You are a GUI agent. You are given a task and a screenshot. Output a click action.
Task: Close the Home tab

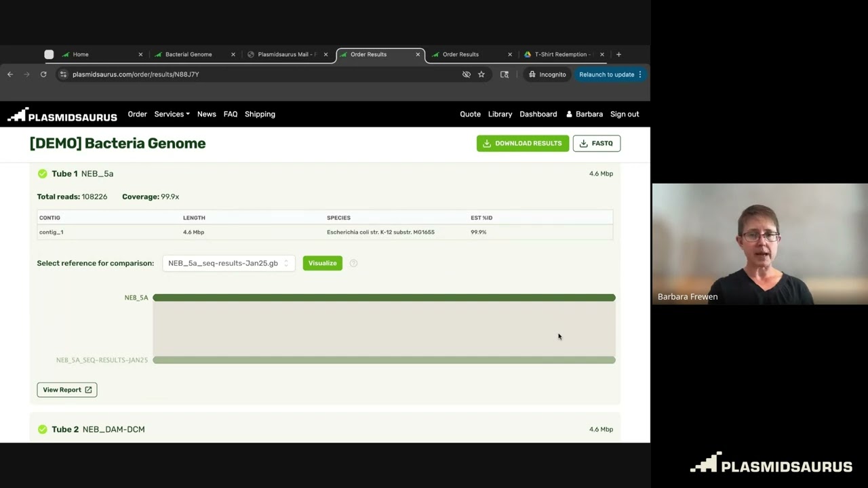140,54
